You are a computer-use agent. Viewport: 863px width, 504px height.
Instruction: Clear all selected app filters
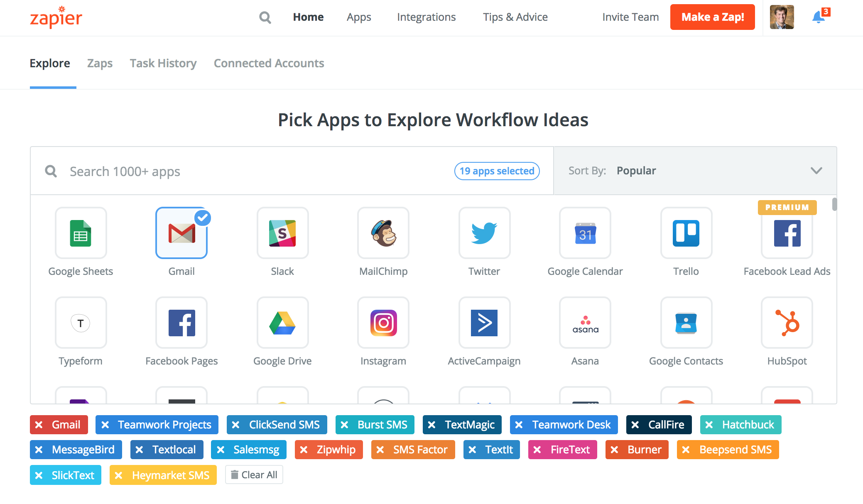[253, 475]
